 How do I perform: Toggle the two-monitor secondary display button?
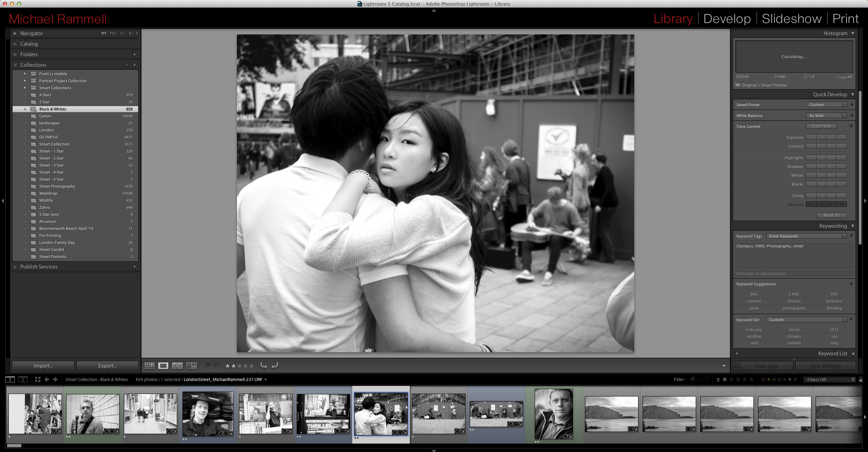(23, 380)
